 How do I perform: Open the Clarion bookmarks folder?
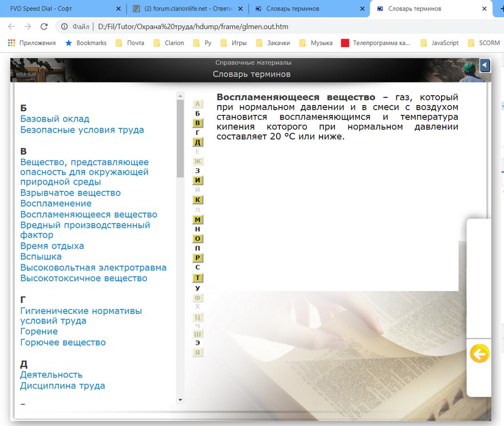click(169, 43)
